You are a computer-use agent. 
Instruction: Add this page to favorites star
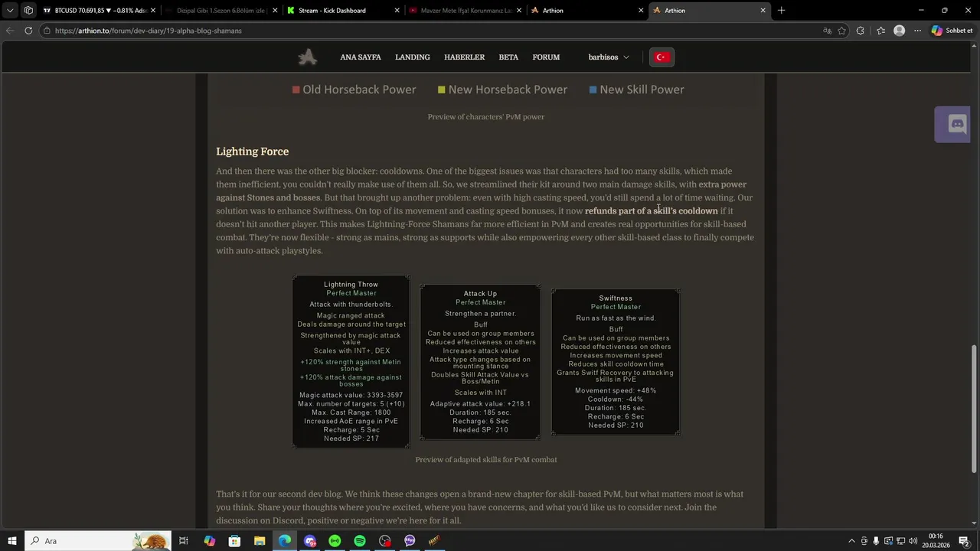point(842,31)
